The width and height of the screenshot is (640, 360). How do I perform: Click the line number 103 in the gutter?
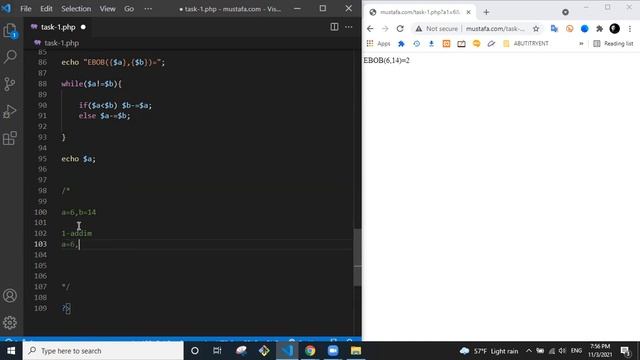pyautogui.click(x=40, y=244)
